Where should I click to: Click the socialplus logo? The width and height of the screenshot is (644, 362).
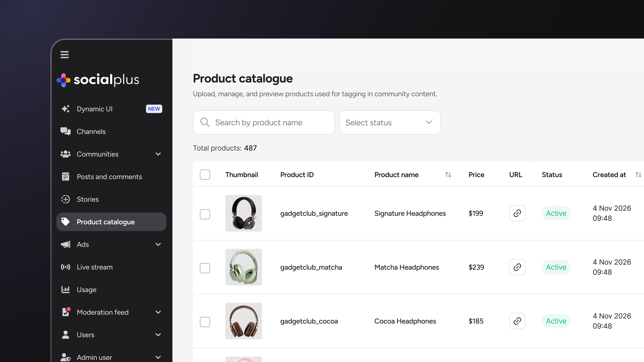tap(98, 80)
